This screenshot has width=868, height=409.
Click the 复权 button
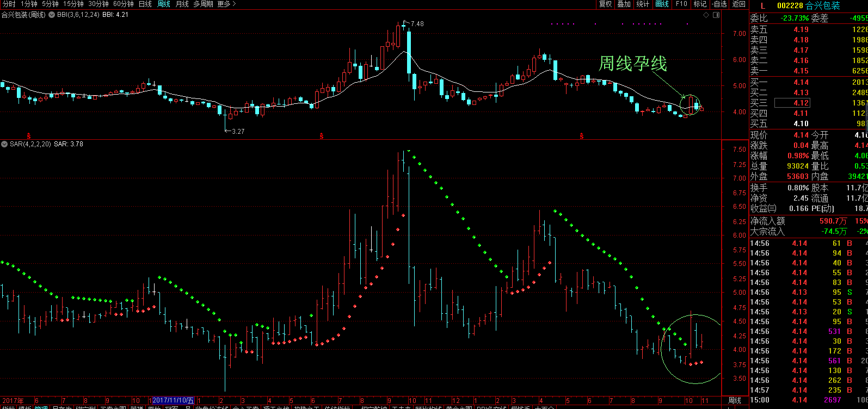coord(605,4)
